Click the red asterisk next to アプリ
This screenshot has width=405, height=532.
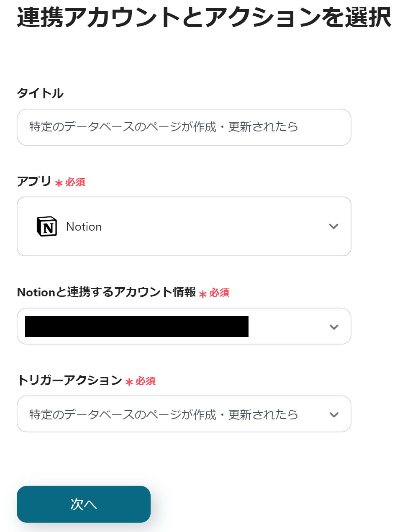click(x=59, y=183)
